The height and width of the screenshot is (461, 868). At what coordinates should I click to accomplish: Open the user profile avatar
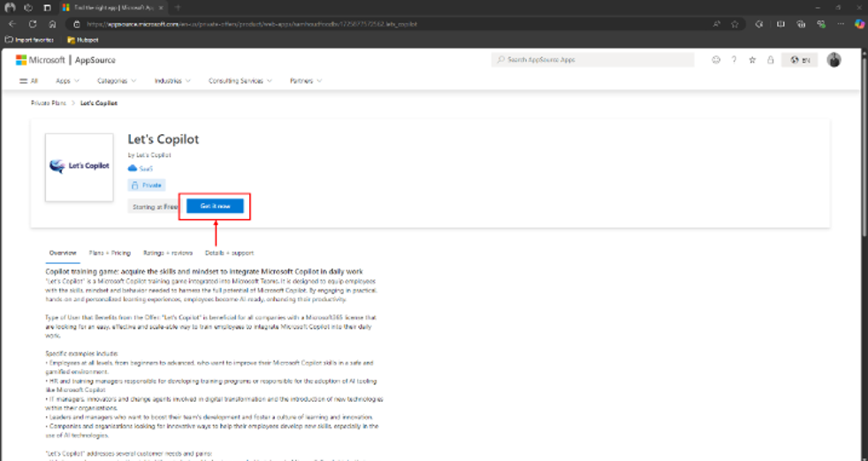[x=834, y=60]
